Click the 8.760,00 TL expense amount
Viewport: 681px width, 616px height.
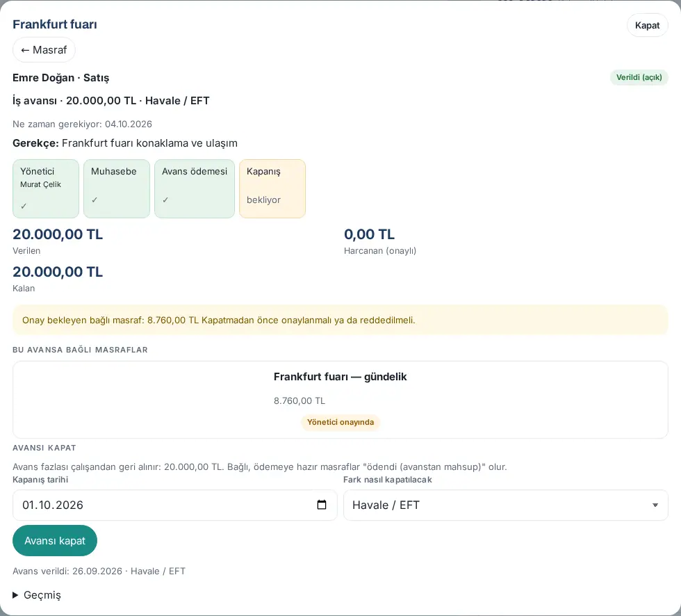click(300, 400)
